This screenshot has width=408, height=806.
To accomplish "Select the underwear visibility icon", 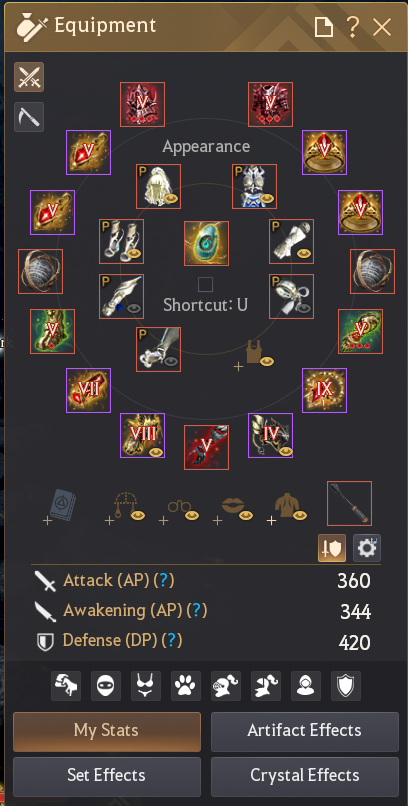I will click(146, 686).
